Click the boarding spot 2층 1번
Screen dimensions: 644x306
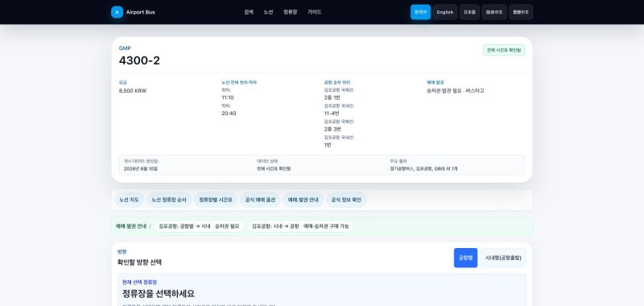pyautogui.click(x=332, y=97)
